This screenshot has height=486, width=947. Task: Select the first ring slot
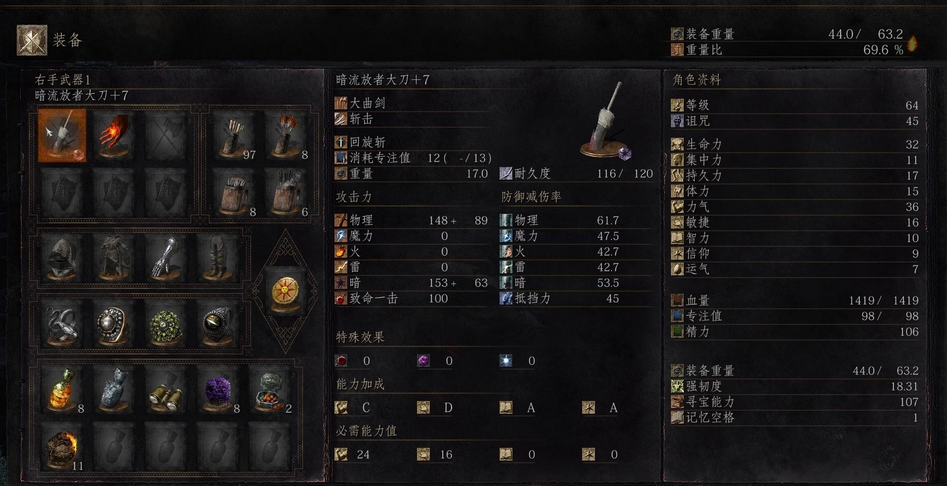click(62, 323)
